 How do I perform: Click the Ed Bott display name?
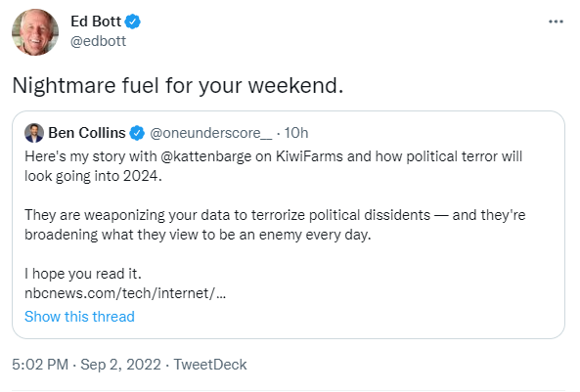pos(96,22)
